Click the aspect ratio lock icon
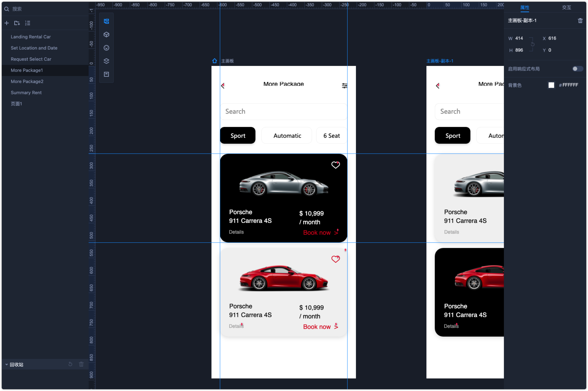The height and width of the screenshot is (391, 588). 532,44
